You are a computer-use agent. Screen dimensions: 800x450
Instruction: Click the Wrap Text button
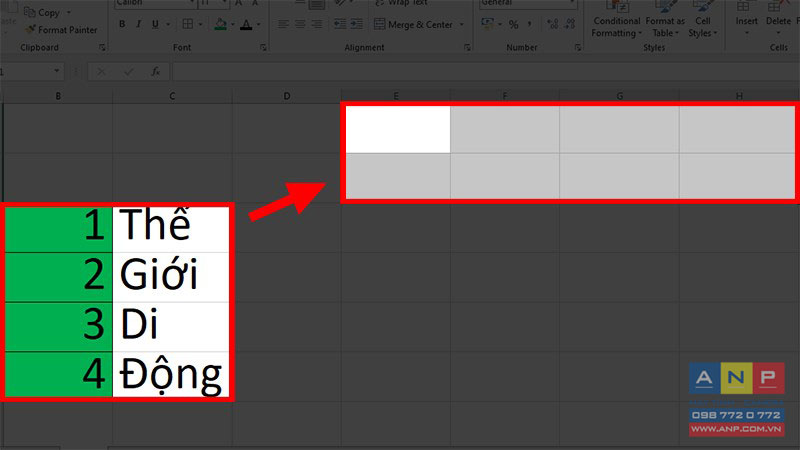402,3
